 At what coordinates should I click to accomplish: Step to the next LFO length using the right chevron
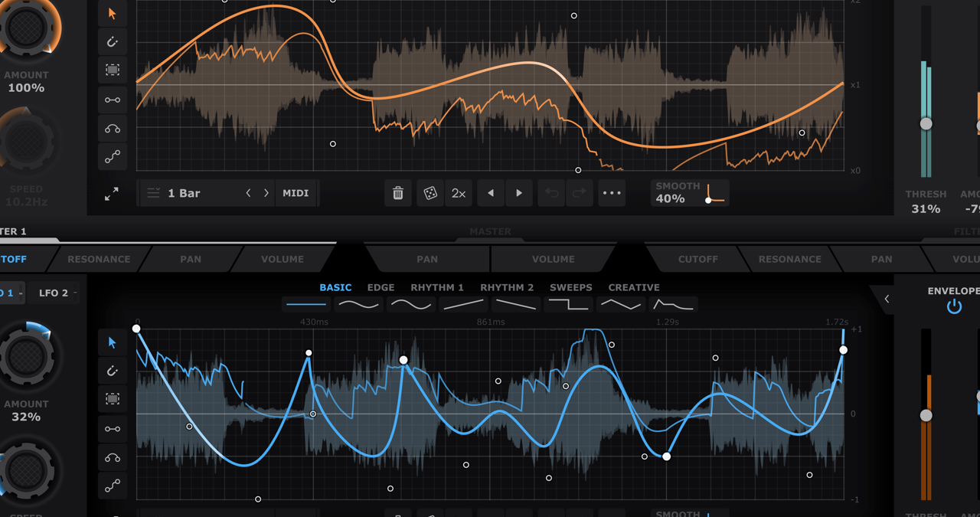(x=266, y=193)
